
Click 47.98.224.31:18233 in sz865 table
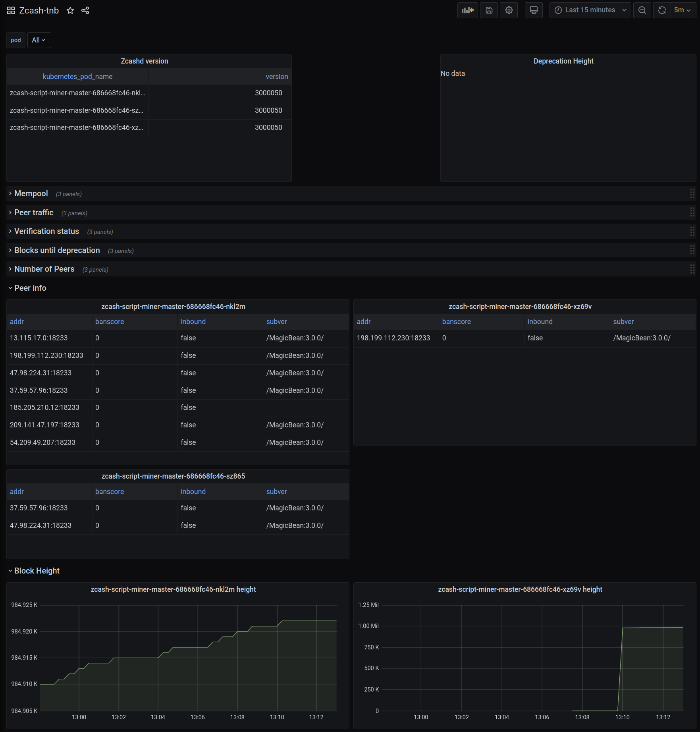click(x=40, y=525)
